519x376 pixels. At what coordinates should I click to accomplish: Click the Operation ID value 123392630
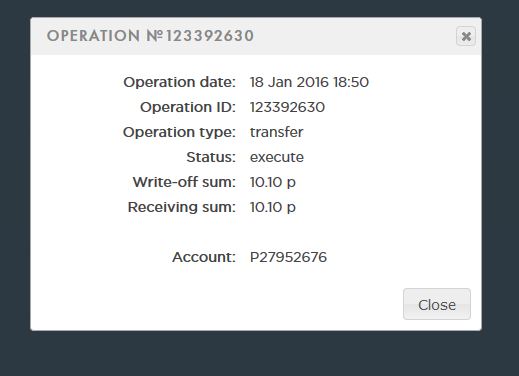click(287, 107)
